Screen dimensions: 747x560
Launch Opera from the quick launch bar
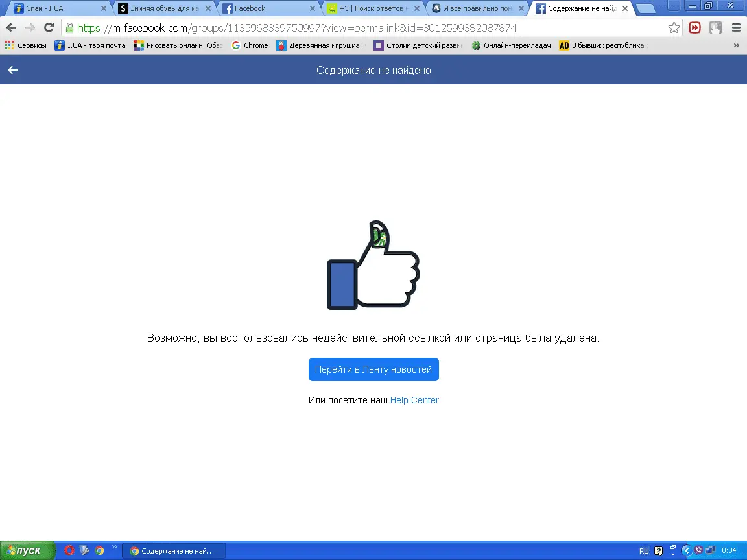tap(69, 550)
